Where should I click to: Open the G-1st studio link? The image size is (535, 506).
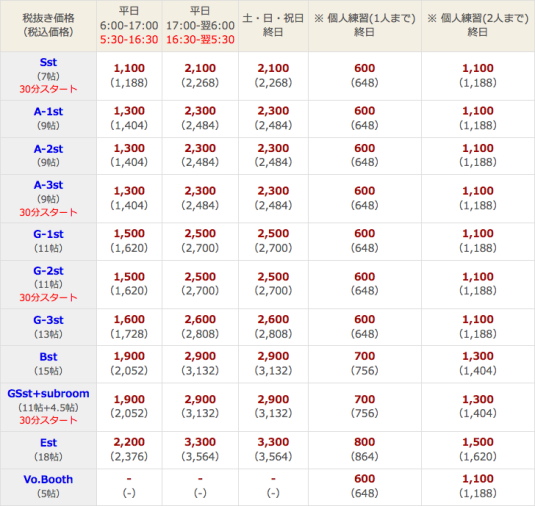click(x=48, y=234)
